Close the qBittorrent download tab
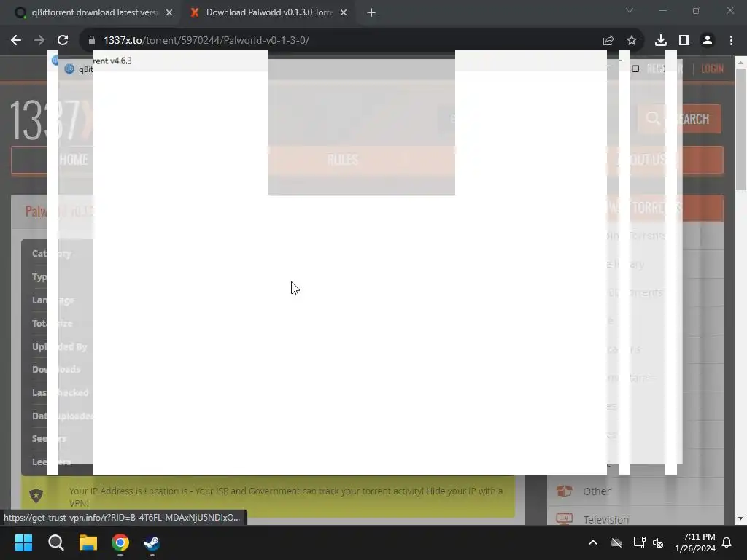The width and height of the screenshot is (747, 560). pos(169,12)
